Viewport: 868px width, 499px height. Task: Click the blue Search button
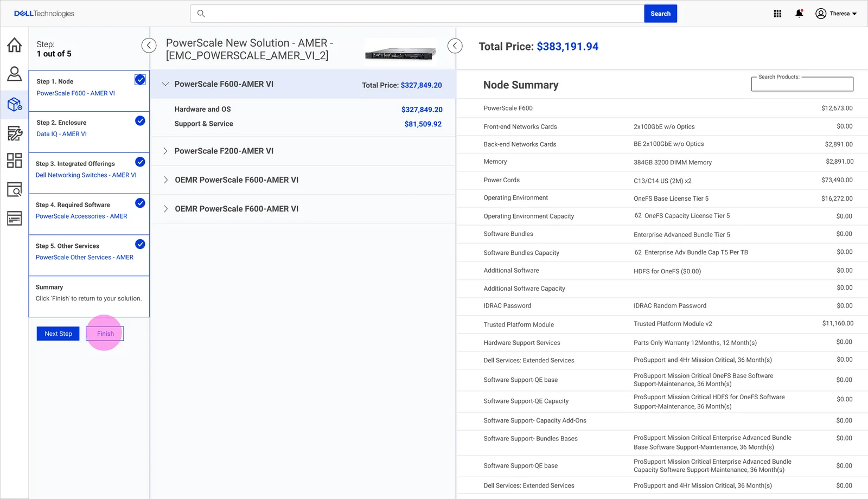click(660, 14)
